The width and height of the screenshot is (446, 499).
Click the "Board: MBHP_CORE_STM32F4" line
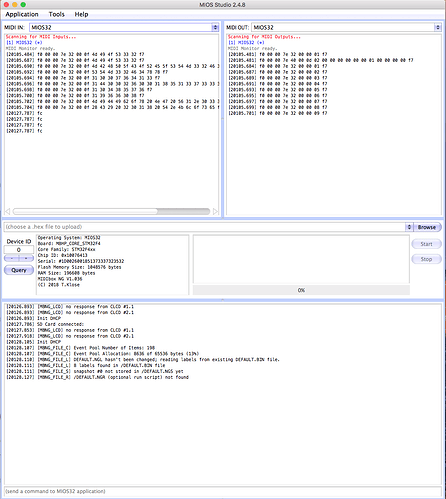[69, 243]
